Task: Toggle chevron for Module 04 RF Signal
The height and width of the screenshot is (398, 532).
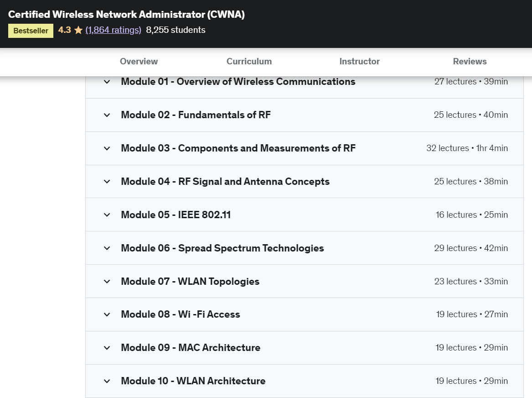Action: tap(107, 182)
